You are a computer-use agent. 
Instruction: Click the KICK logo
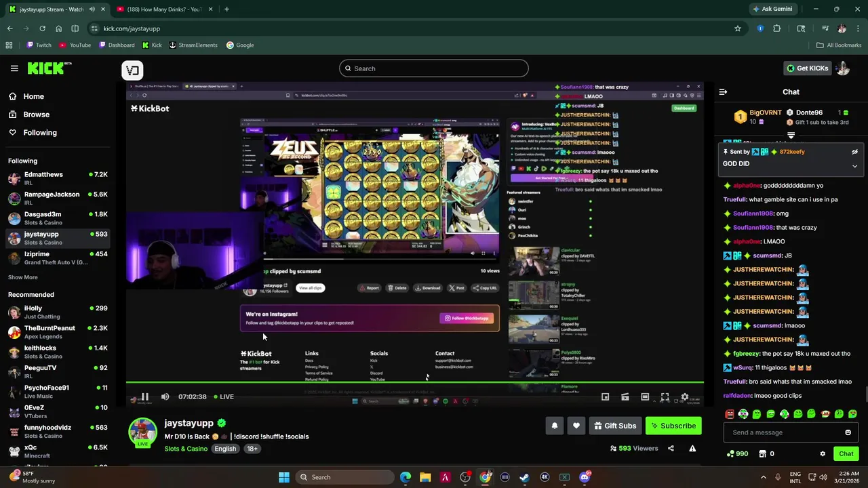pos(49,68)
